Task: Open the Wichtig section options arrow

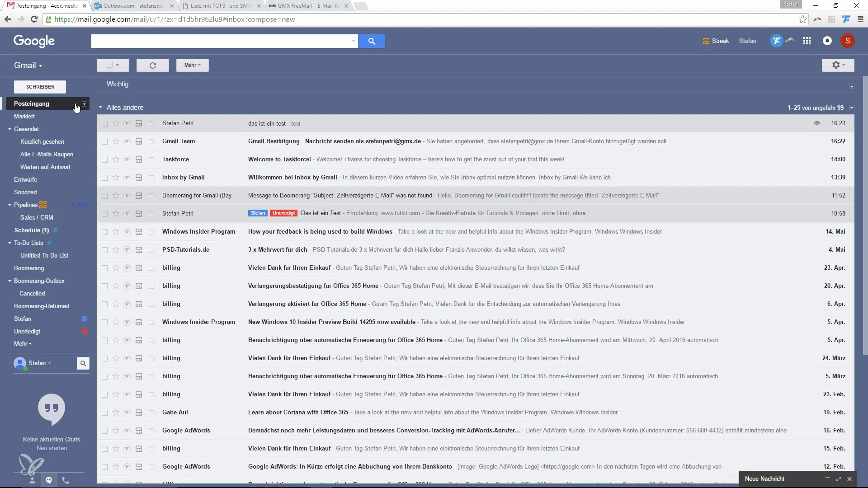Action: pyautogui.click(x=851, y=86)
